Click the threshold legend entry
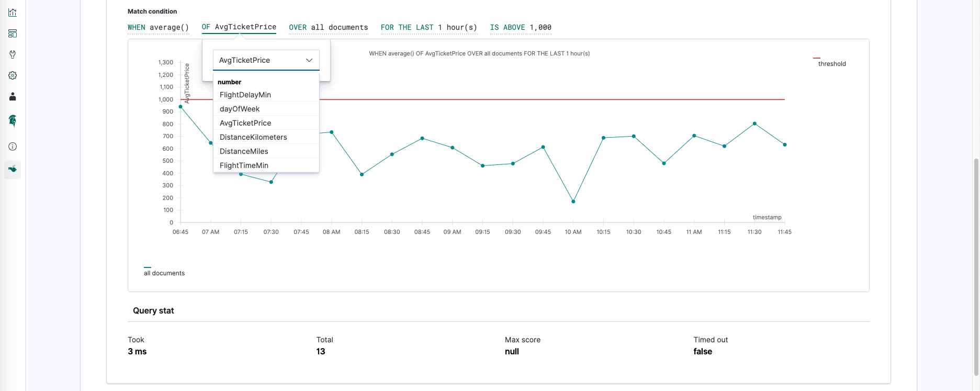Image resolution: width=980 pixels, height=391 pixels. point(832,64)
